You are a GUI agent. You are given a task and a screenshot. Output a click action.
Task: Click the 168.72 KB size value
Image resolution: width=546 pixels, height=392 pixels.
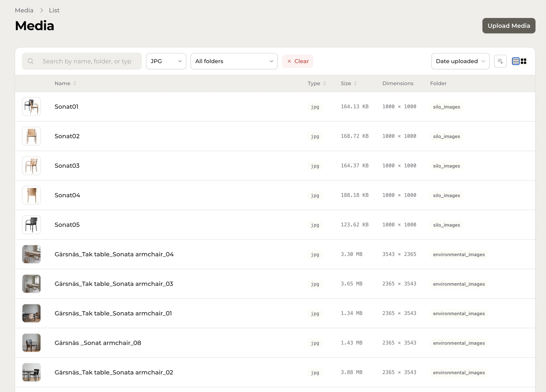coord(355,136)
